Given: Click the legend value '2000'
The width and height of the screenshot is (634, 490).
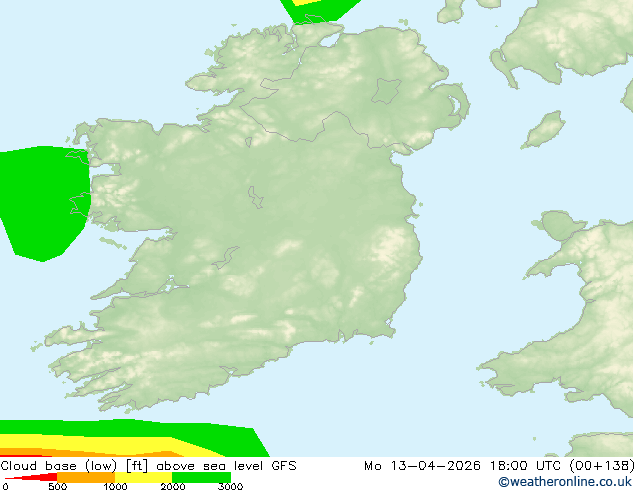Looking at the screenshot, I should point(173,486).
